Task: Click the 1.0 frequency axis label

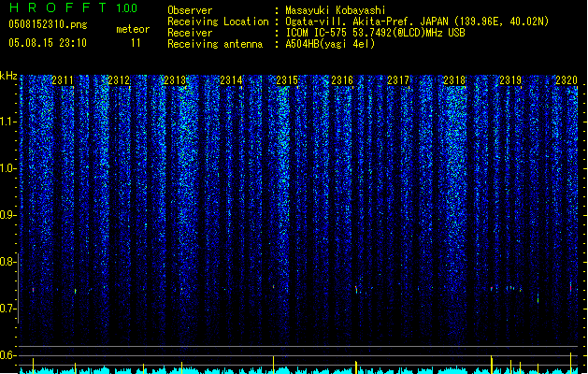Action: 7,168
